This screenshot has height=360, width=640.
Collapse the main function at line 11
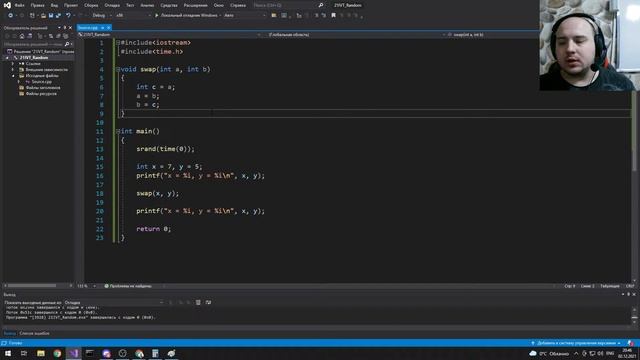click(x=118, y=131)
